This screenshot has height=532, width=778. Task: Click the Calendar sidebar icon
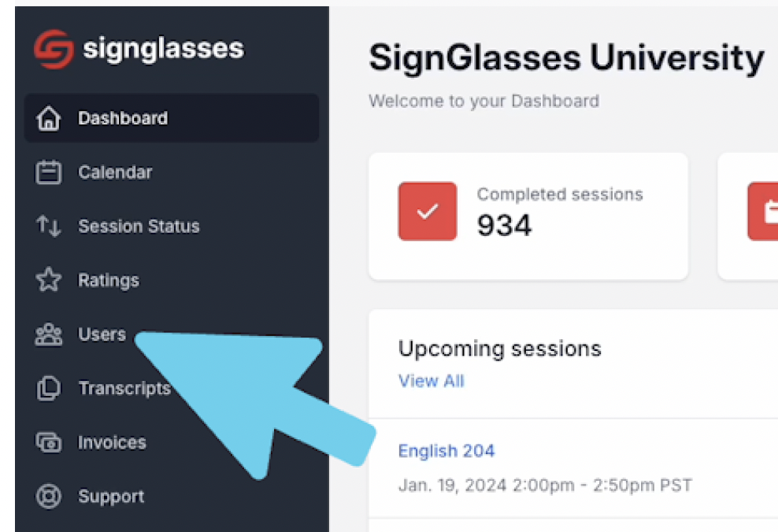[x=48, y=172]
